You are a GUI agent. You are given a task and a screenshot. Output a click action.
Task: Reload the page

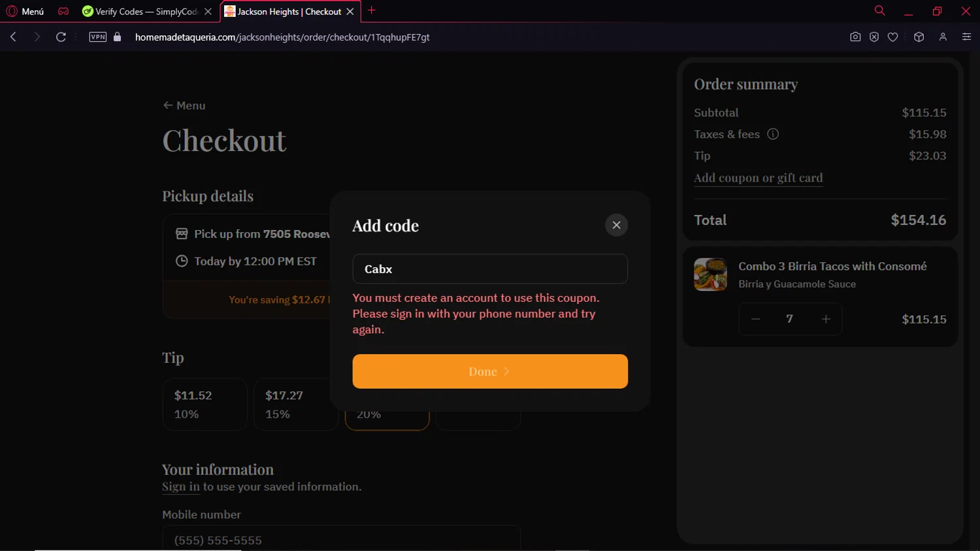tap(61, 37)
